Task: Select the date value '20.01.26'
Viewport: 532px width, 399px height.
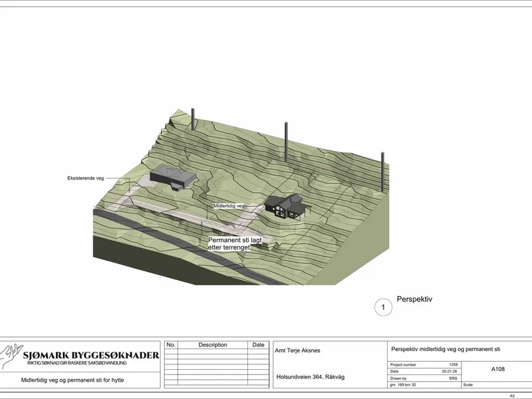Action: click(x=450, y=372)
